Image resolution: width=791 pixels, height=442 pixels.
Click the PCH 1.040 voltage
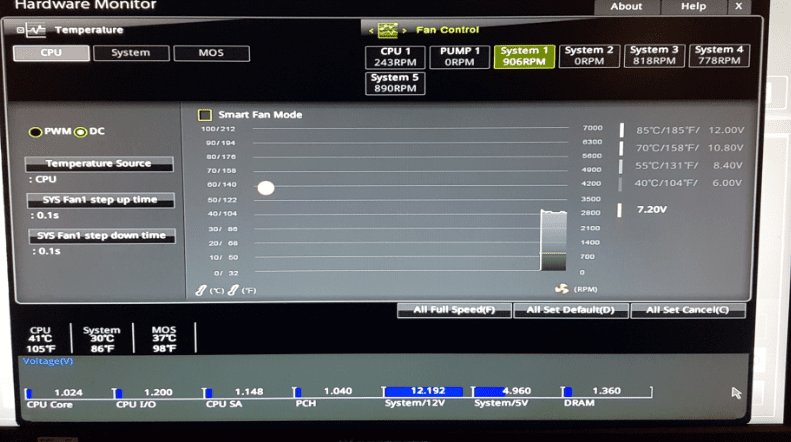point(338,391)
